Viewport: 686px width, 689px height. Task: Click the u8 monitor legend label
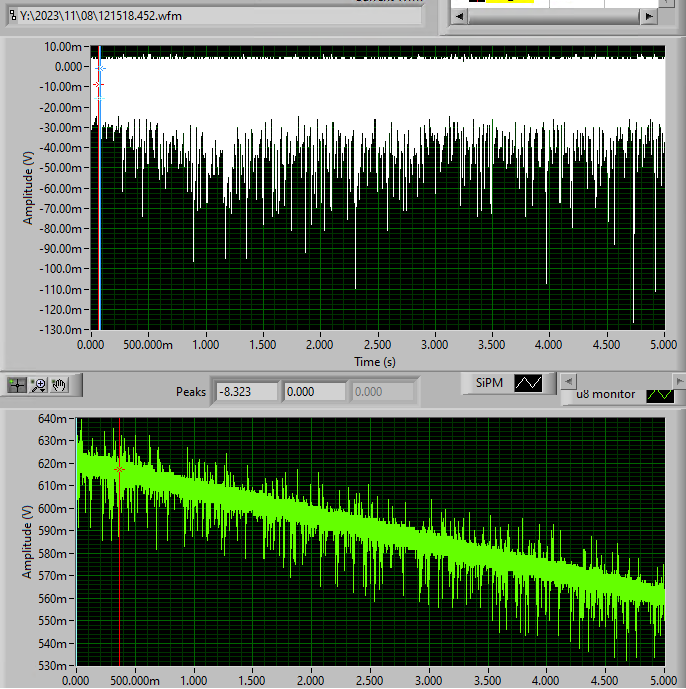point(602,394)
